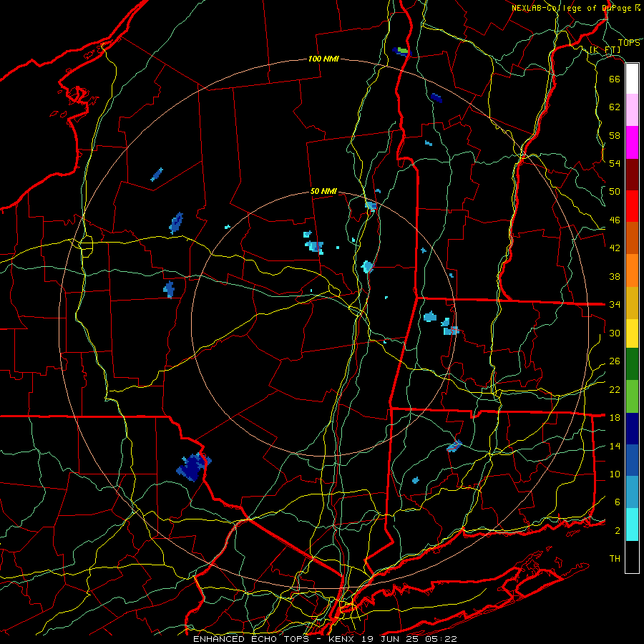Select the black TH swatch in legend
Screen dimensions: 644x644
[x=632, y=557]
